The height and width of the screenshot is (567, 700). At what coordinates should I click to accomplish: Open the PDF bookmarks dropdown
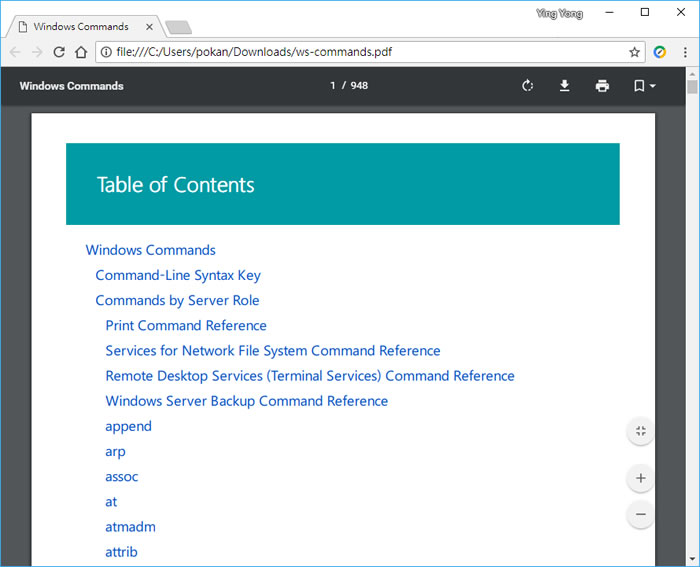tap(644, 86)
